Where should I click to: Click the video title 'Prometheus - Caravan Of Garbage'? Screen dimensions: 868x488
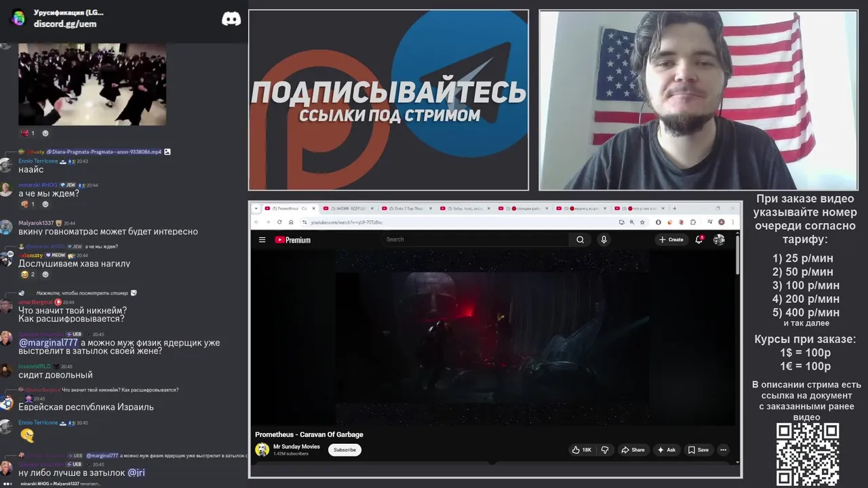click(309, 434)
